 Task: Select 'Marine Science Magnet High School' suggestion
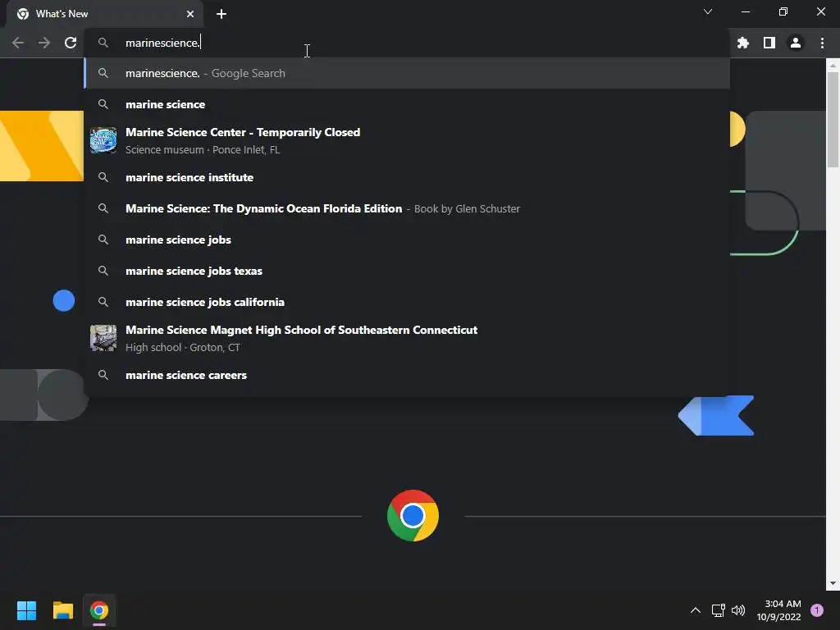click(407, 338)
